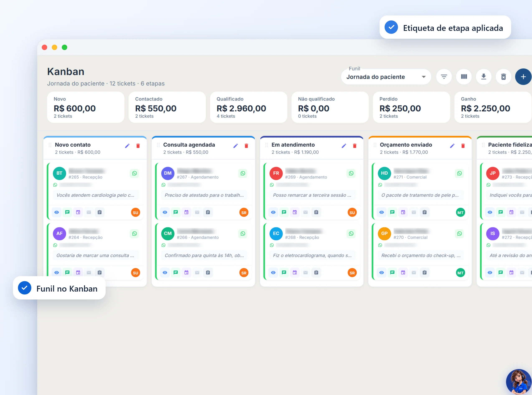
Task: Delete the 'Novo contato' column
Action: pyautogui.click(x=138, y=146)
